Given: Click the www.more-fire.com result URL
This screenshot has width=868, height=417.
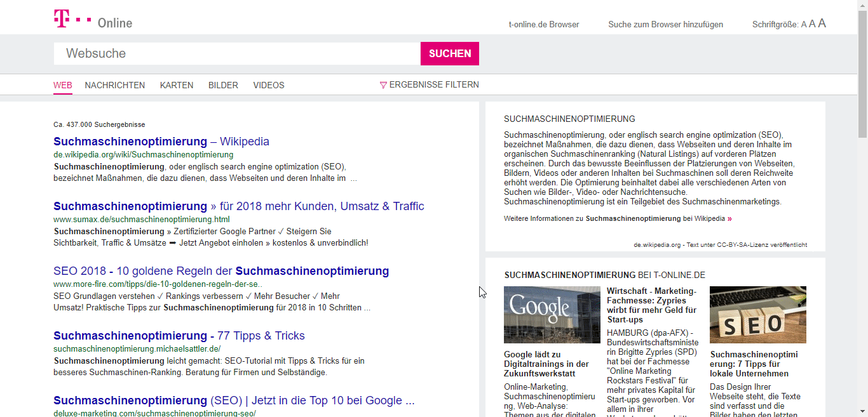Looking at the screenshot, I should click(x=158, y=284).
